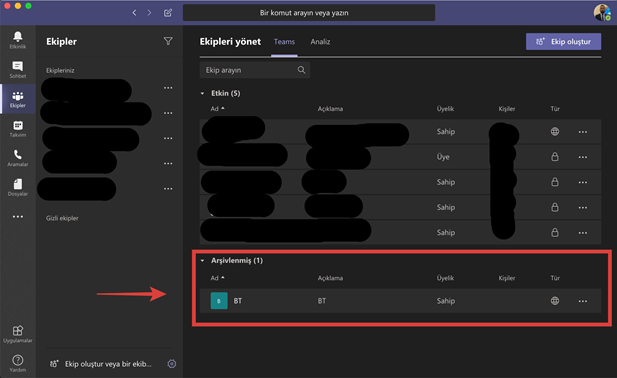This screenshot has width=617, height=378.
Task: Start a new chat with compose icon
Action: pos(168,13)
